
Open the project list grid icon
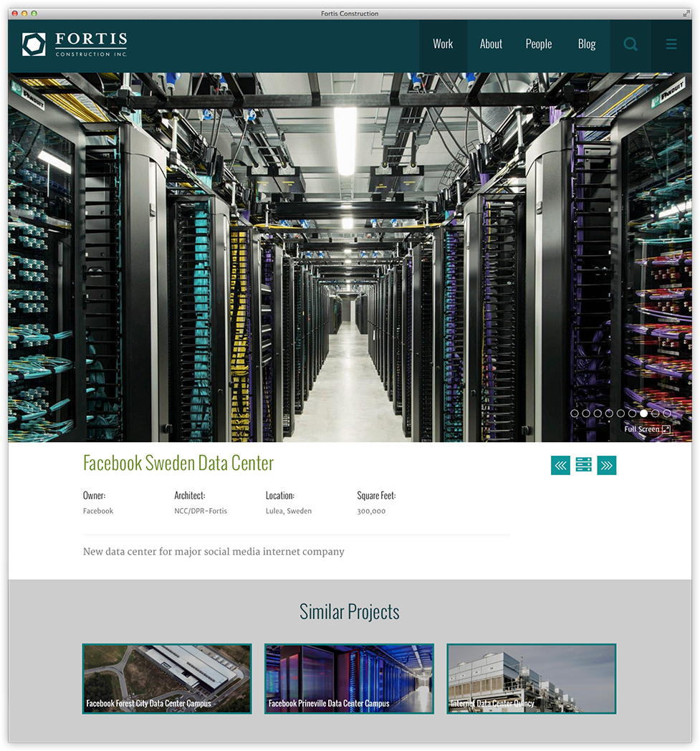coord(584,464)
